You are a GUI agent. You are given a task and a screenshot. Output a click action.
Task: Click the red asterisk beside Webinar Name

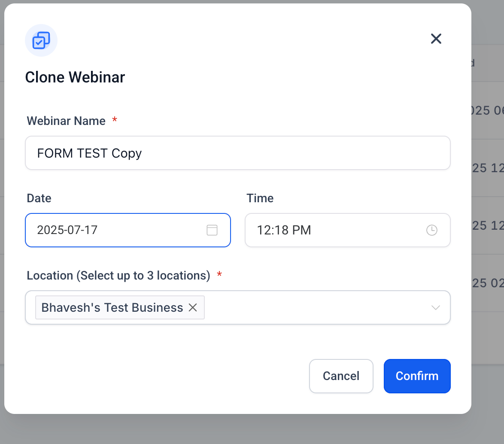click(x=115, y=121)
